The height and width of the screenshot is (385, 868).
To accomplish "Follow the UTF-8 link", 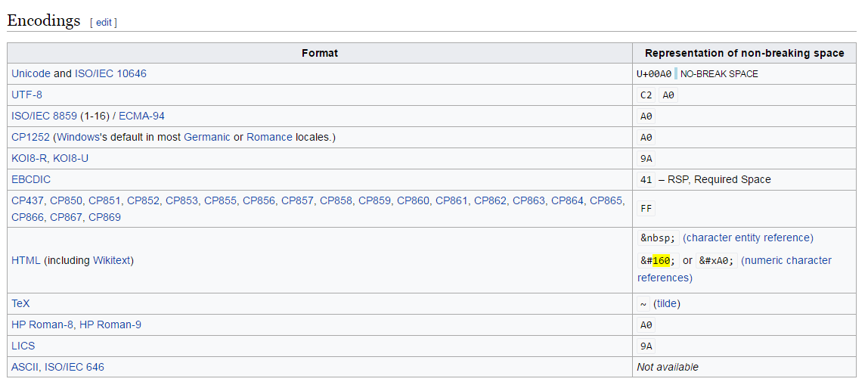I will pos(26,95).
